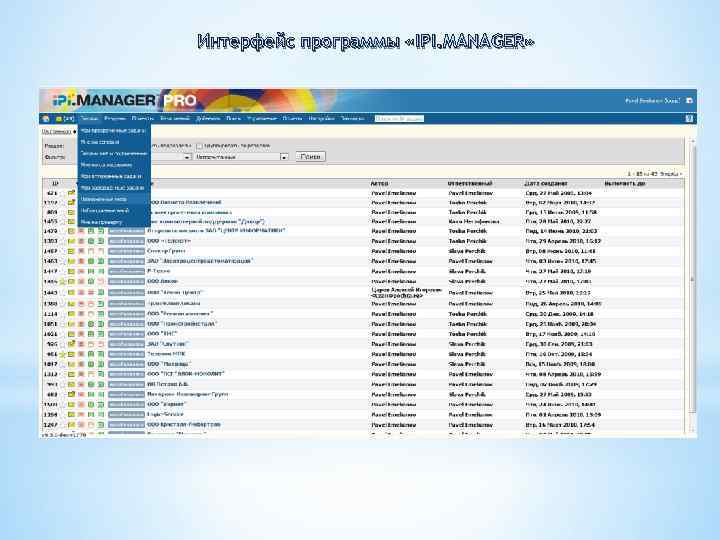Click the yellow envelope icon in row 1467
The height and width of the screenshot is (540, 720).
point(71,251)
